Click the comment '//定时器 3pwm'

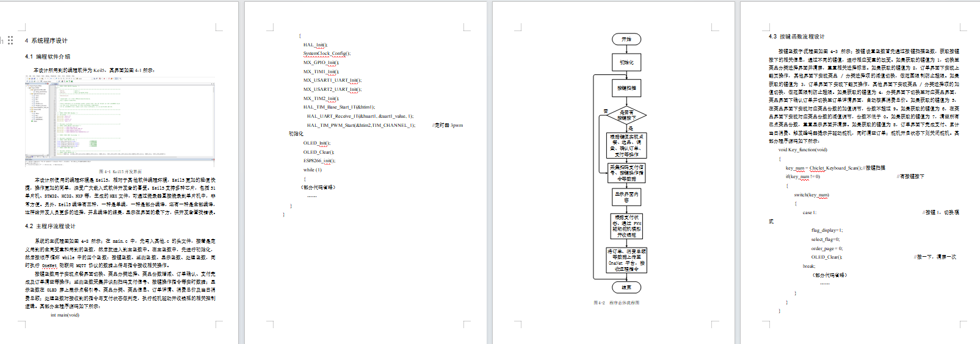pyautogui.click(x=448, y=125)
